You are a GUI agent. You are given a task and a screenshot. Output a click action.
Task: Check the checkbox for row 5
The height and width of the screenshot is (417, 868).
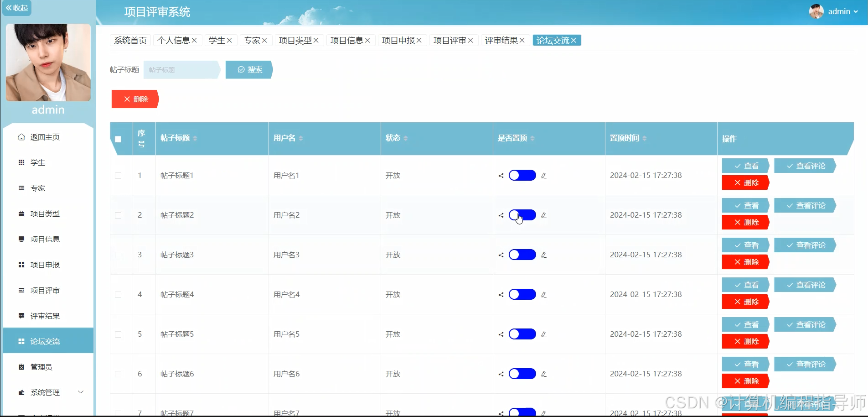[118, 334]
